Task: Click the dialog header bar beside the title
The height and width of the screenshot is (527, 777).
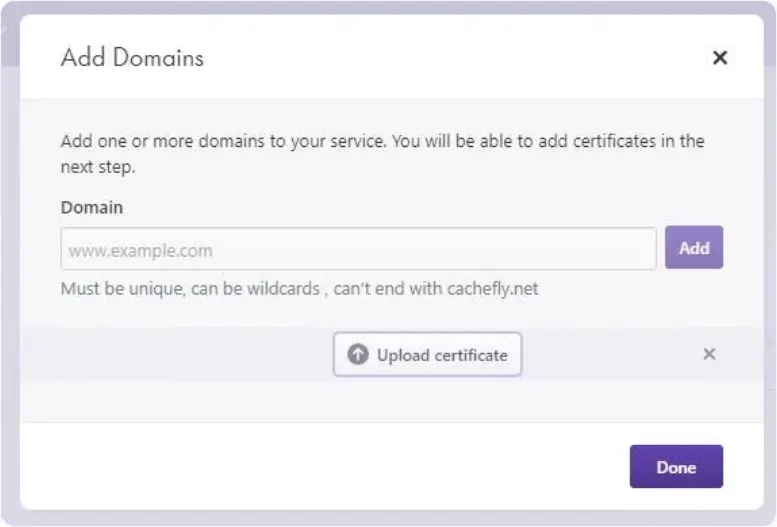Action: tap(450, 58)
